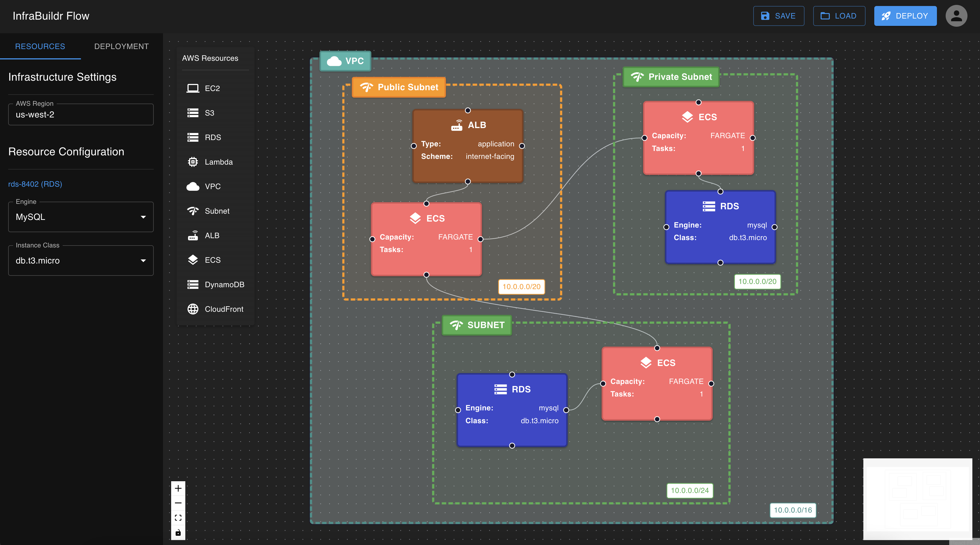The width and height of the screenshot is (980, 545).
Task: Select the DynamoDB resource icon
Action: tap(193, 284)
